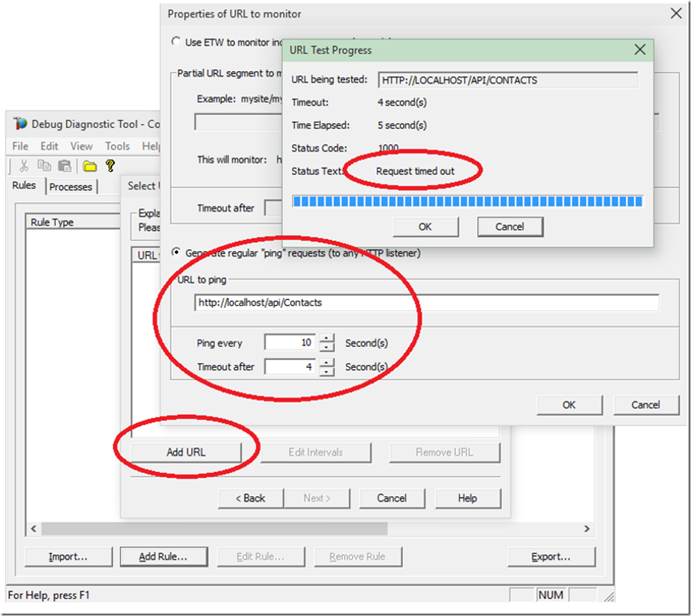This screenshot has height=616, width=691.
Task: Click the URL being tested field
Action: tap(508, 80)
